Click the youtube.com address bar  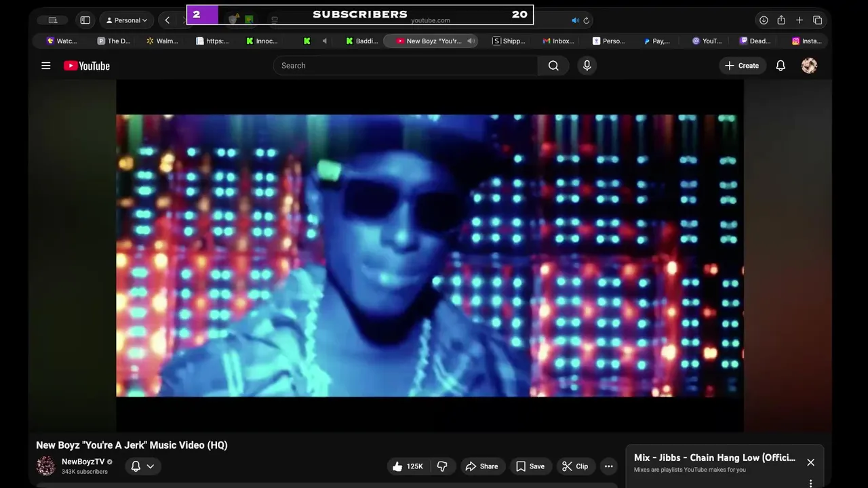pyautogui.click(x=430, y=20)
